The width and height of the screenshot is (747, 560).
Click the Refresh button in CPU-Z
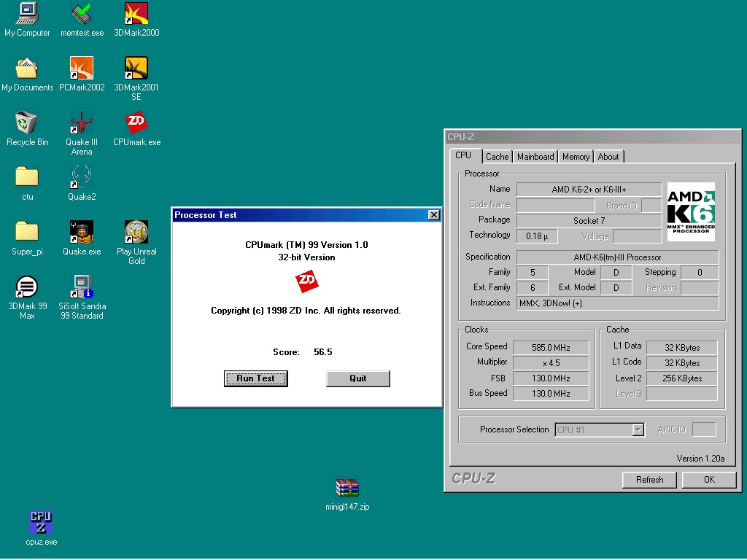pos(649,480)
